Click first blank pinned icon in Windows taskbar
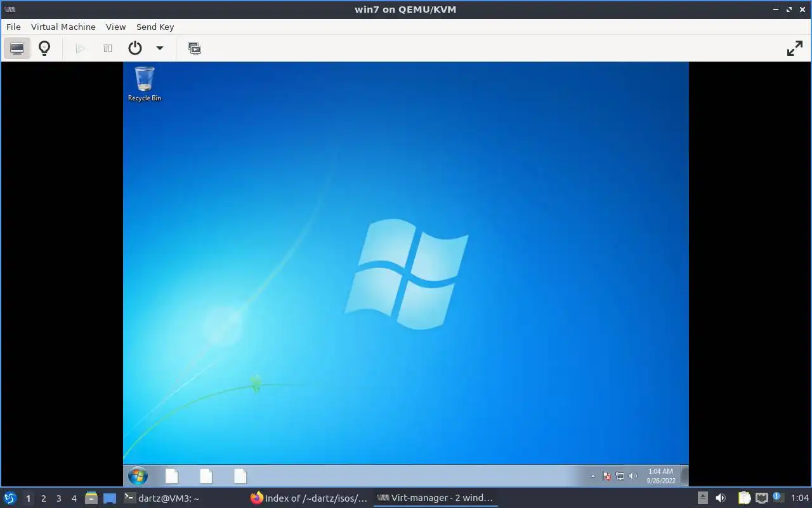The image size is (812, 508). click(x=172, y=476)
